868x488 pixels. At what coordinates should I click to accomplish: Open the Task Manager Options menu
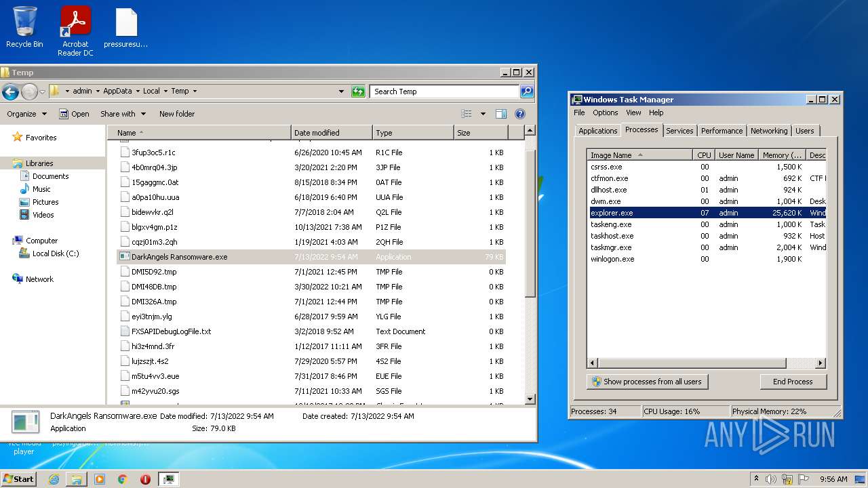tap(606, 113)
